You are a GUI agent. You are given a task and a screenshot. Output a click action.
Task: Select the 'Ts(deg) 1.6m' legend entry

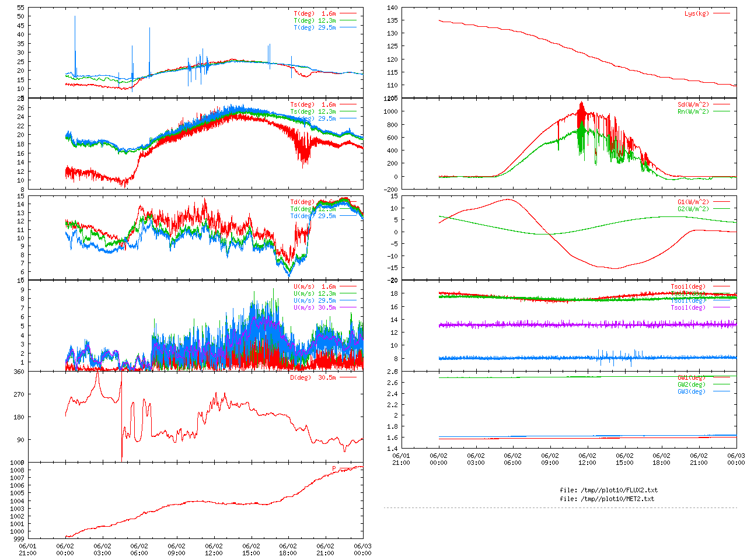(x=313, y=105)
